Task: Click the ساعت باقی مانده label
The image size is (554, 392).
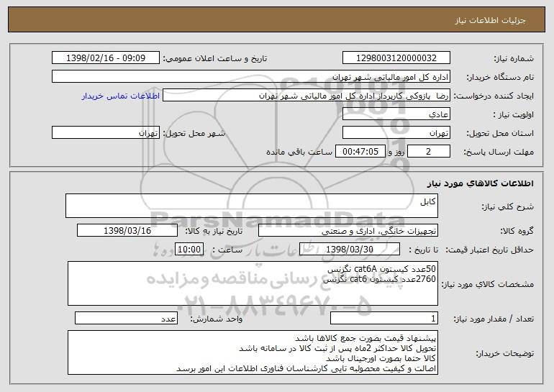Action: point(299,152)
